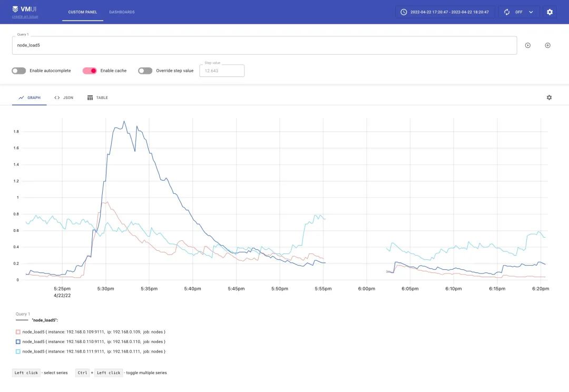The width and height of the screenshot is (569, 392).
Task: Add a new query with the plus icon
Action: pyautogui.click(x=547, y=45)
